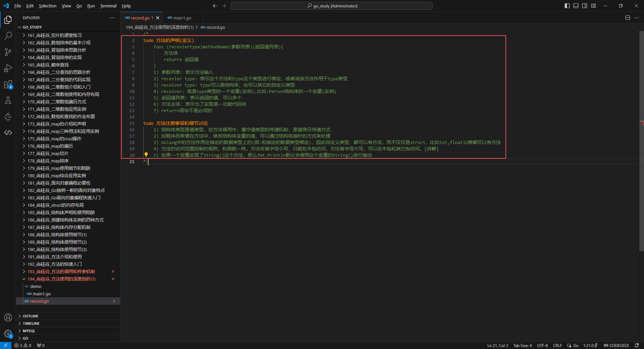644x349 pixels.
Task: Click Ln 21, Col 3 cursor position
Action: tap(497, 345)
